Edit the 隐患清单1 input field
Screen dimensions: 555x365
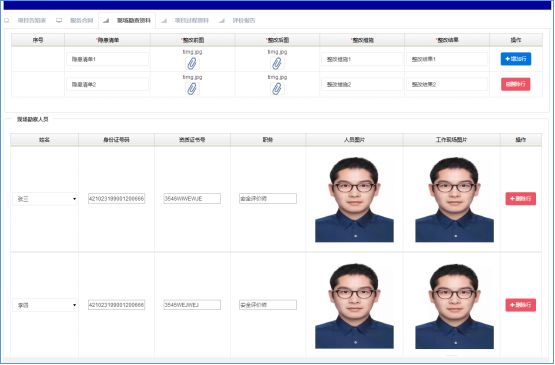[x=108, y=59]
